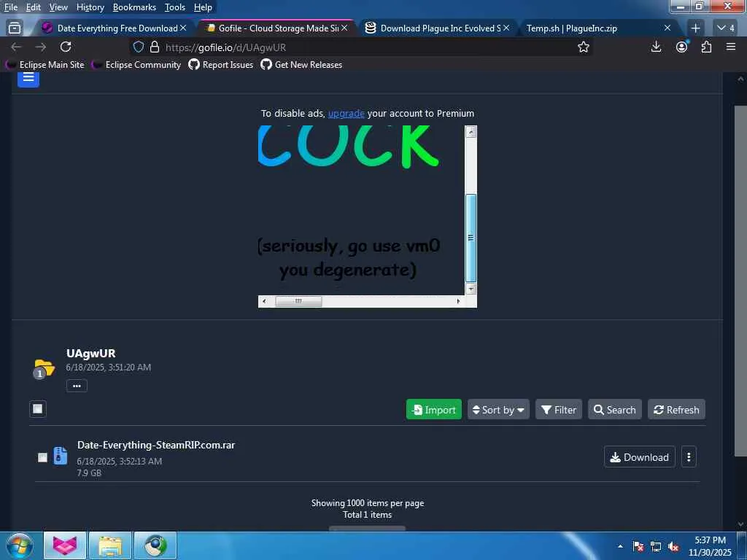Open the UAgwUR folder ellipsis menu
The height and width of the screenshot is (560, 747).
coord(77,386)
